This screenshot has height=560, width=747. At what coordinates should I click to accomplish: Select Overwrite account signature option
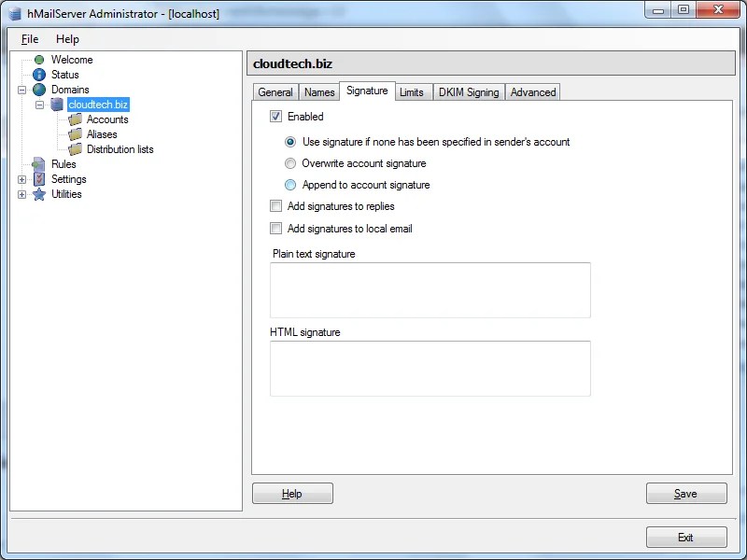click(290, 163)
